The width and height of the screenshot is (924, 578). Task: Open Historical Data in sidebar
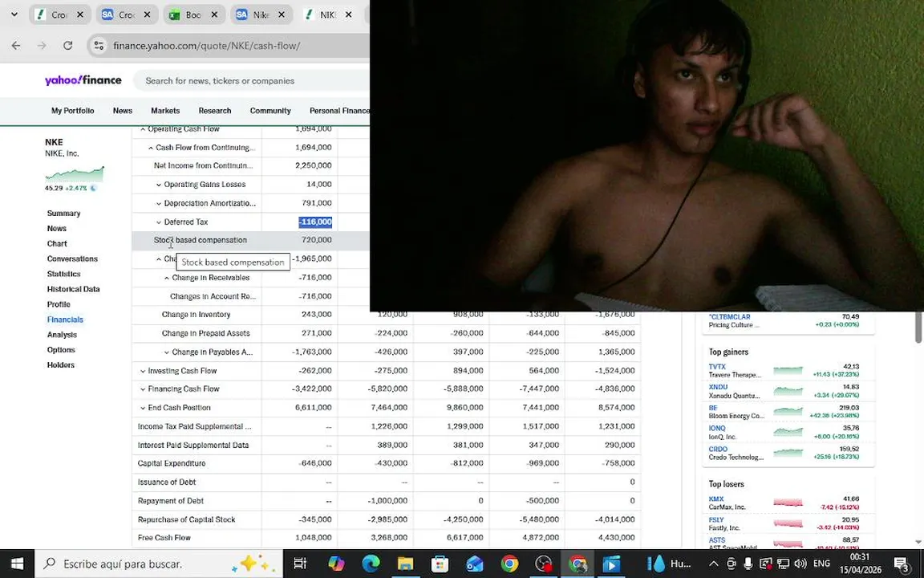(x=73, y=289)
